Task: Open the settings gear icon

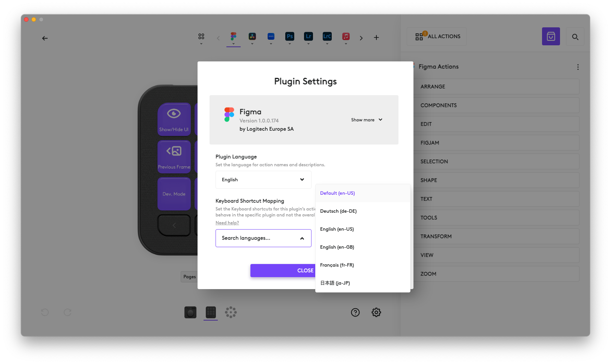Action: pyautogui.click(x=376, y=312)
